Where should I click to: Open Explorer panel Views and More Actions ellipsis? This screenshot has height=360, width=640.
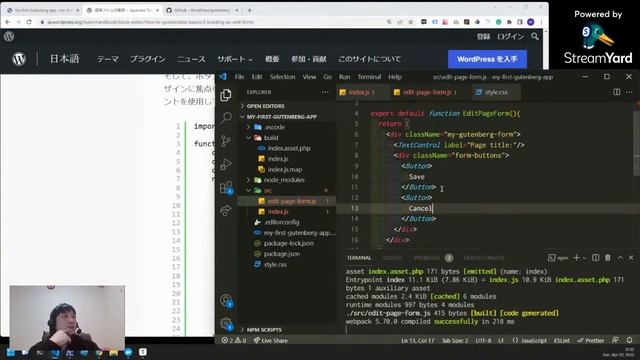(325, 92)
